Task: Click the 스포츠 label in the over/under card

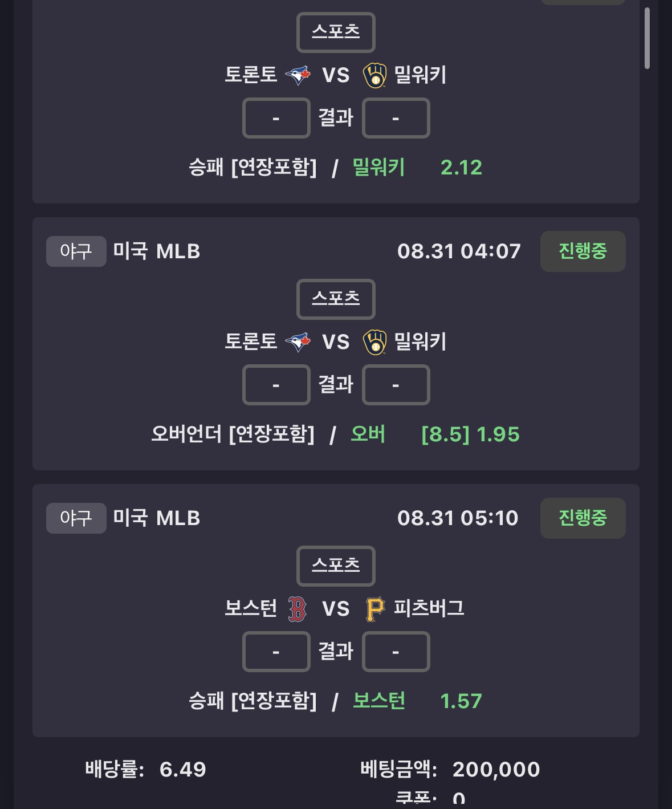Action: pyautogui.click(x=336, y=299)
